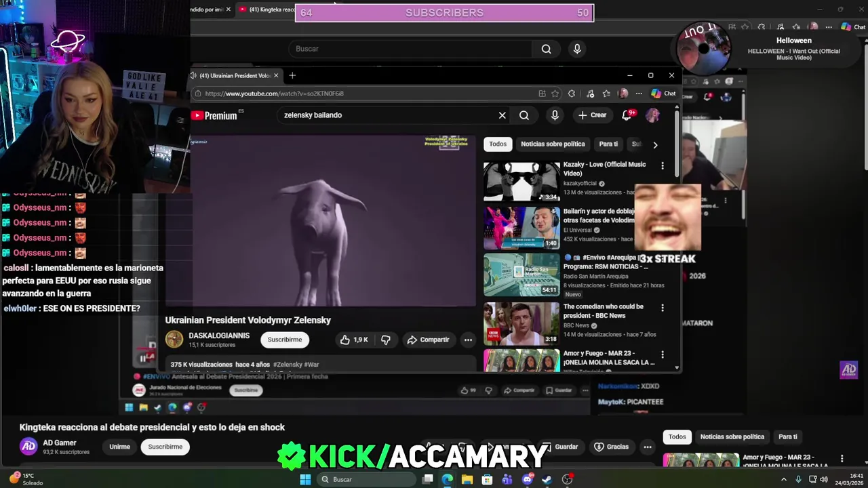
Task: Open the BBC News comedian video title
Action: point(604,311)
